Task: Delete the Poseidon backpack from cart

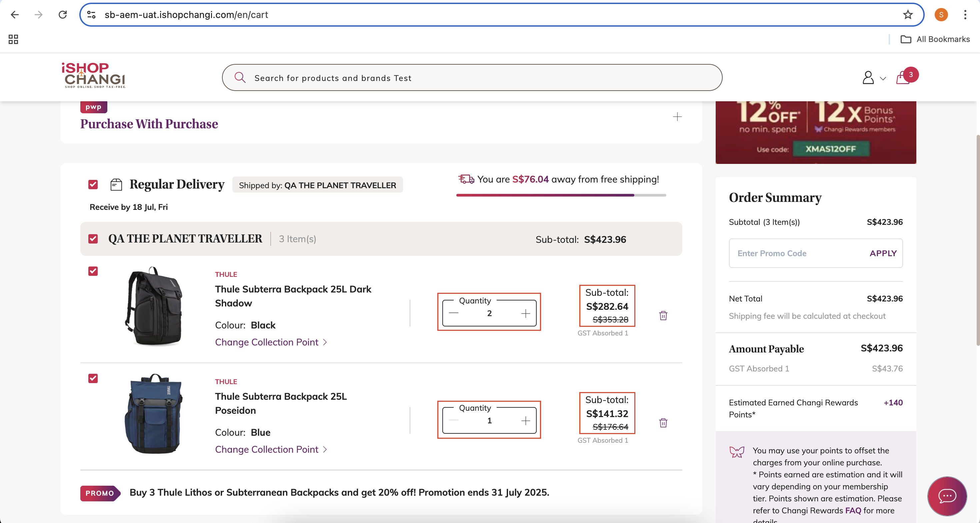Action: click(663, 423)
